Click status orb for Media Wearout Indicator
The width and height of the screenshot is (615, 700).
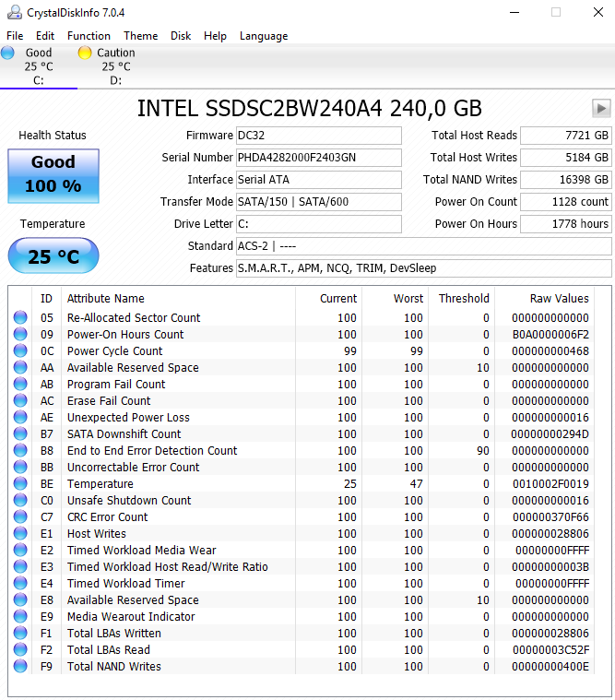point(20,617)
